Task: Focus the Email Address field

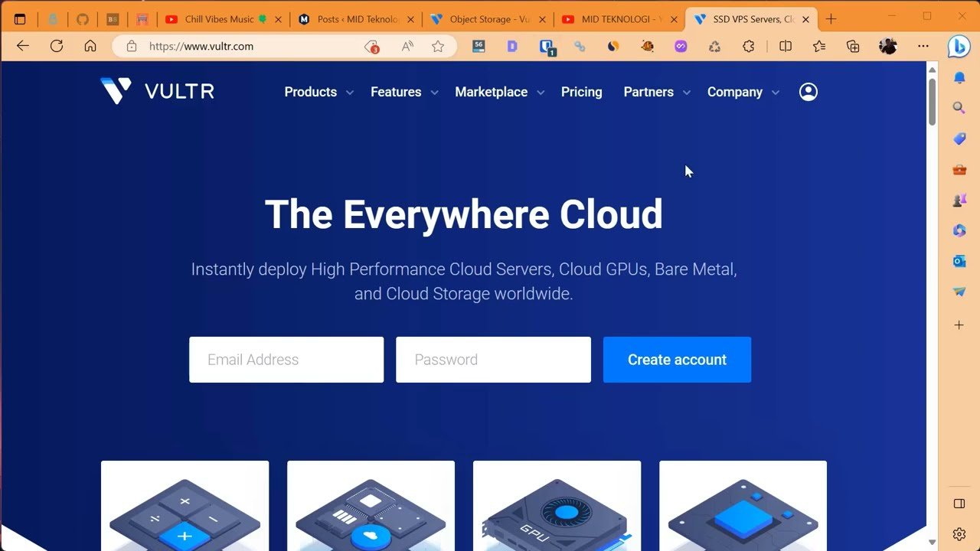Action: pos(286,360)
